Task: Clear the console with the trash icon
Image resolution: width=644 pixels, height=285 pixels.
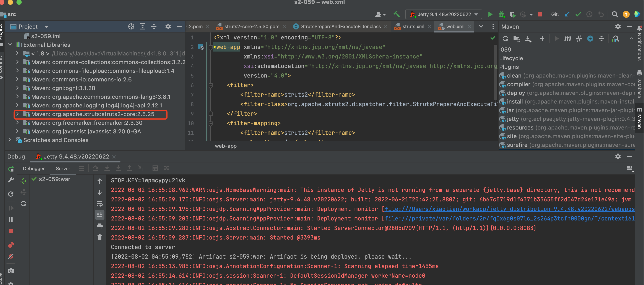Action: 99,237
